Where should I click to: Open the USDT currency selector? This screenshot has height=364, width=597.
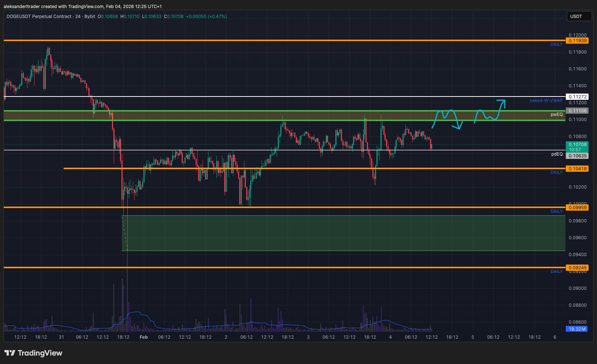[579, 16]
